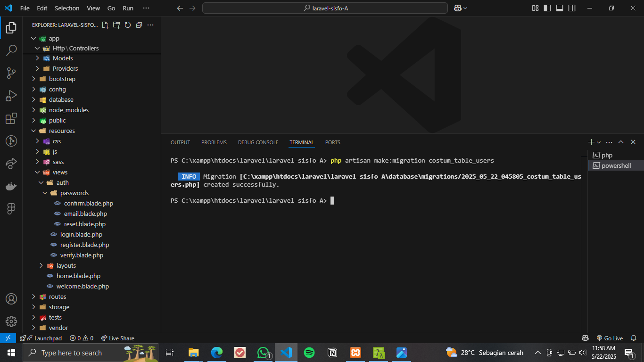This screenshot has width=644, height=362.
Task: Collapse all folders in Explorer
Action: tap(139, 25)
